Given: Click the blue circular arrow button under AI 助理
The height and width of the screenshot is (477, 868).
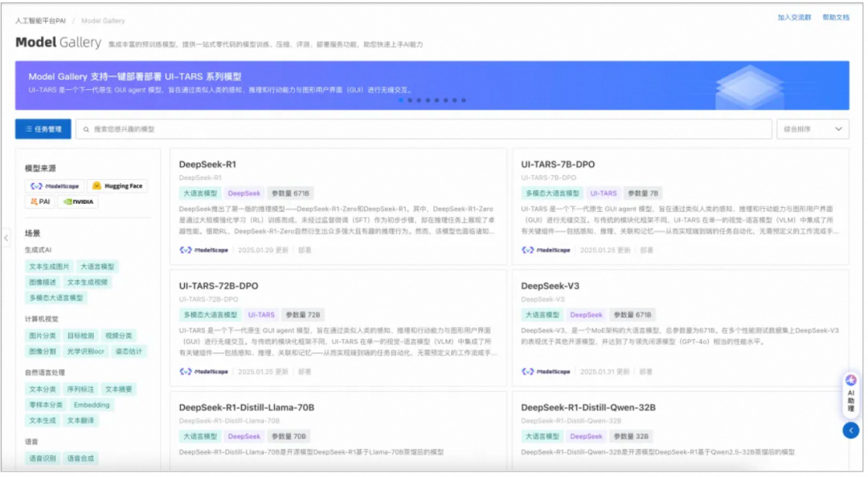Looking at the screenshot, I should click(851, 430).
